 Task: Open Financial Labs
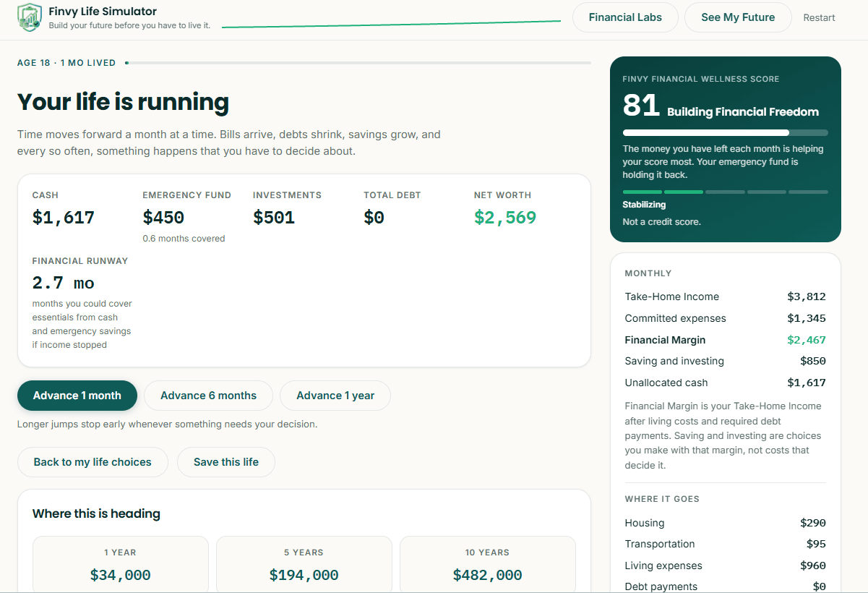[x=625, y=17]
